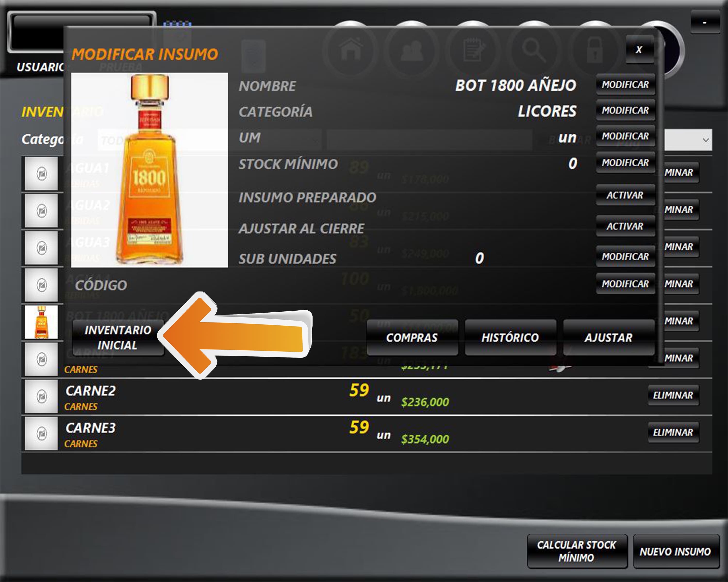Screen dimensions: 728x582
Task: Click the large 1800 bottle product image
Action: (x=149, y=170)
